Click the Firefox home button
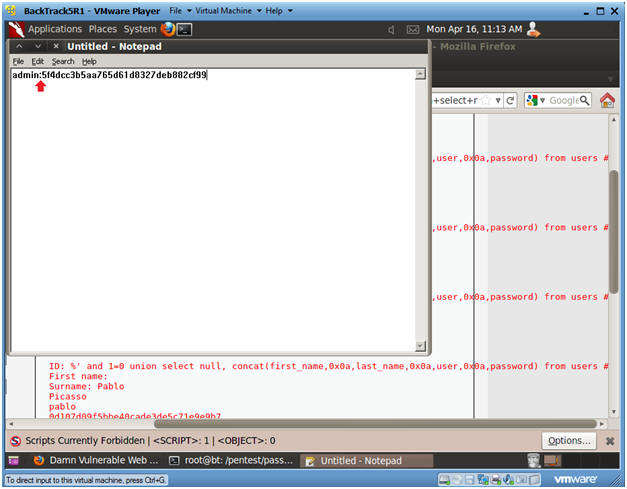This screenshot has width=627, height=489. coord(607,100)
